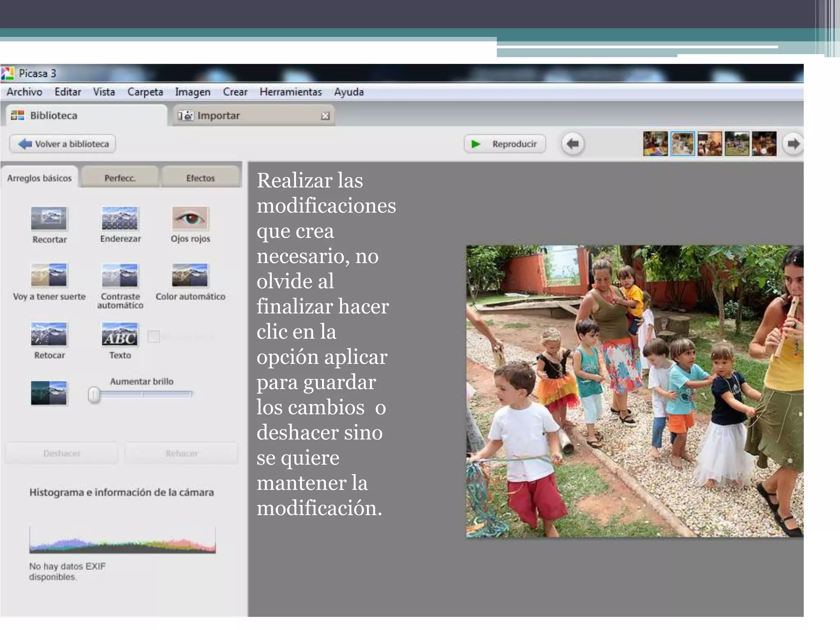This screenshot has height=630, width=840.
Task: Click the color histogram graph
Action: tap(122, 540)
